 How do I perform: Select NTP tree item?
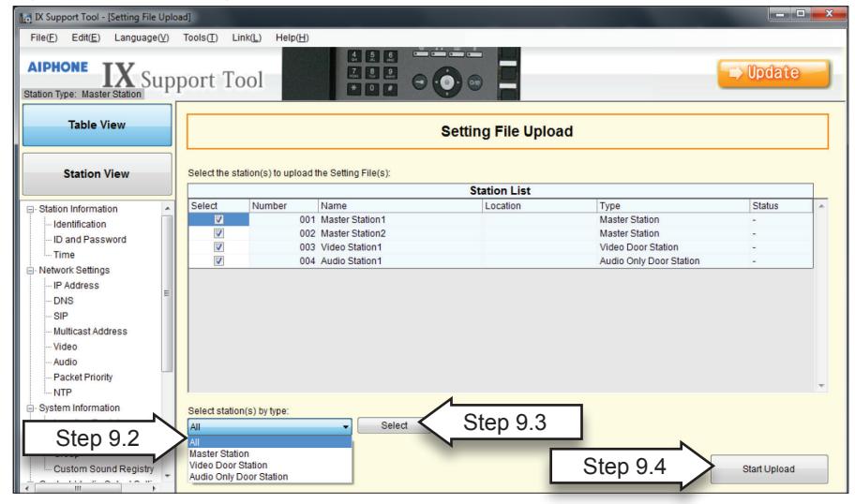(x=62, y=393)
